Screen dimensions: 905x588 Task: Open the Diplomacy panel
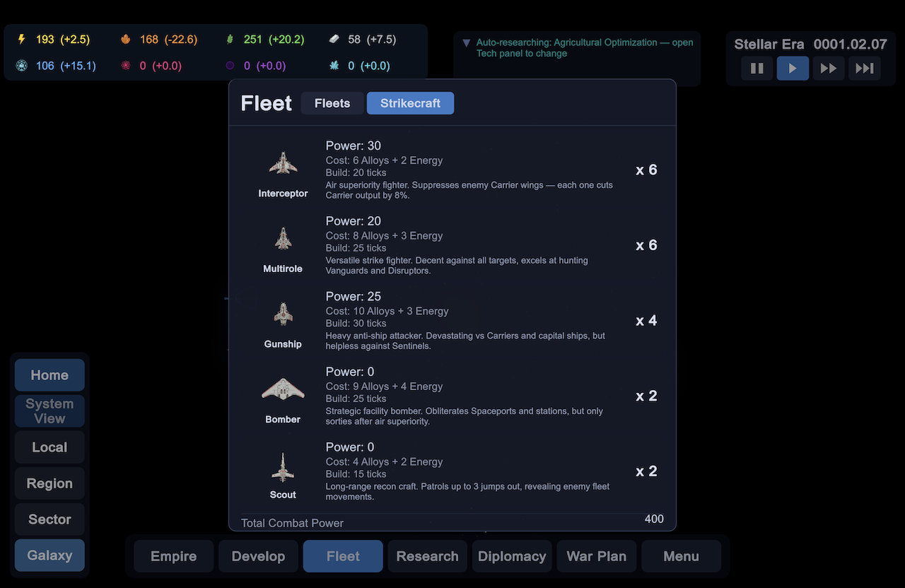512,556
